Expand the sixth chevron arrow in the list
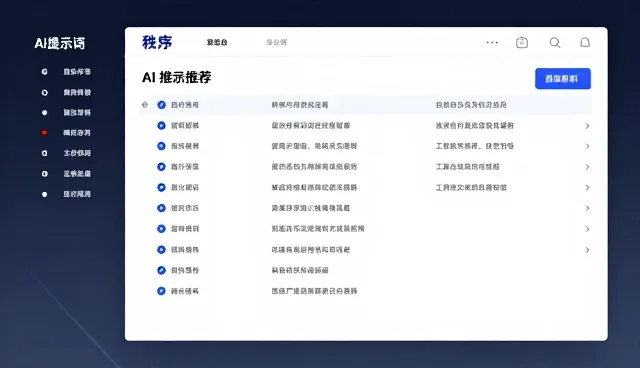Screen dimensions: 640x368 click(x=587, y=229)
